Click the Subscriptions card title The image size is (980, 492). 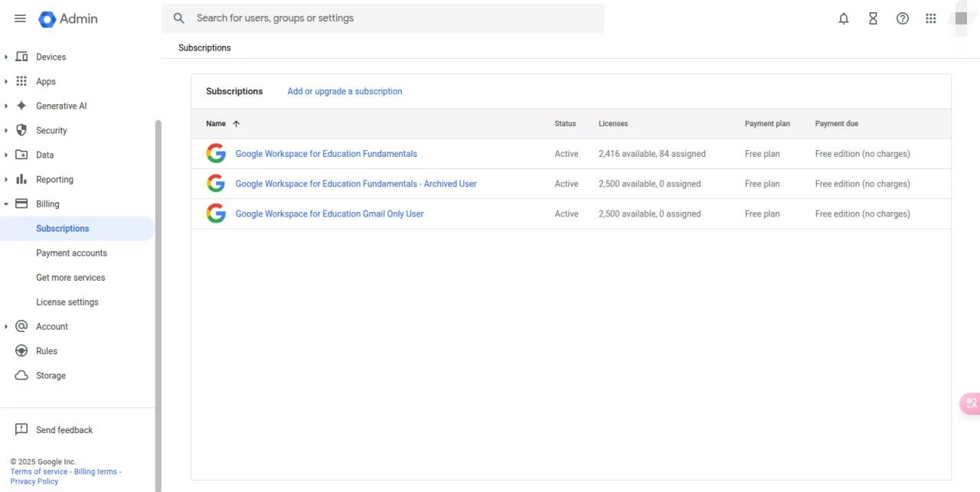click(234, 91)
